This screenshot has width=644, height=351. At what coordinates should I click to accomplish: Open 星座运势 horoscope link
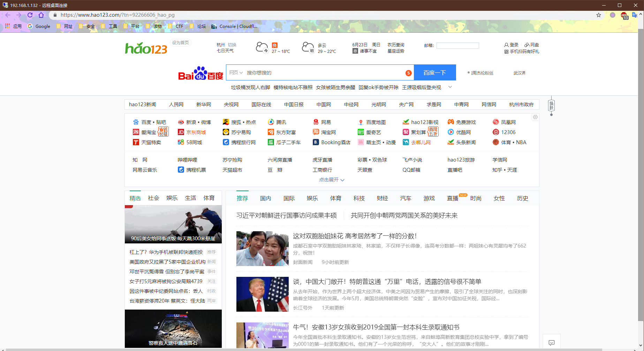click(x=396, y=51)
